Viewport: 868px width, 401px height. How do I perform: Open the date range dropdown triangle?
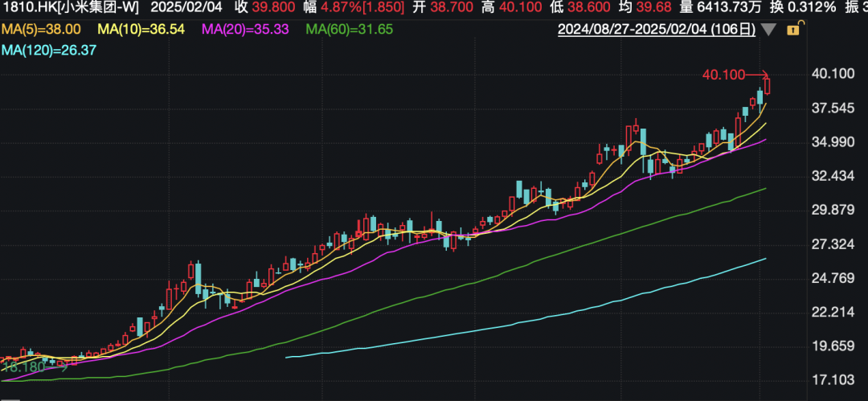[x=768, y=30]
